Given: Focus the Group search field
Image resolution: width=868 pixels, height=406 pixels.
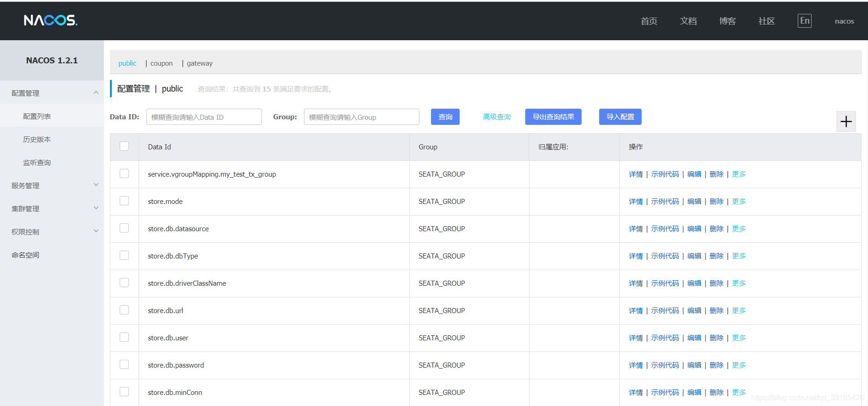Looking at the screenshot, I should (362, 117).
